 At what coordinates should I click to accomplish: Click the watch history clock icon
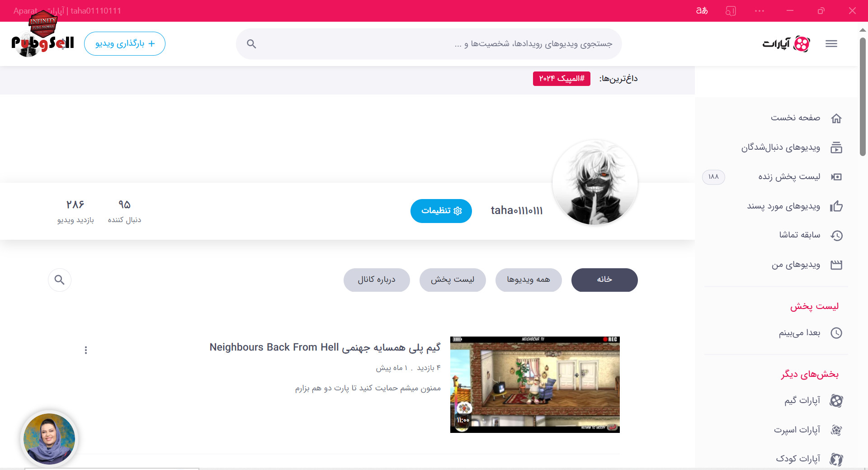(836, 235)
